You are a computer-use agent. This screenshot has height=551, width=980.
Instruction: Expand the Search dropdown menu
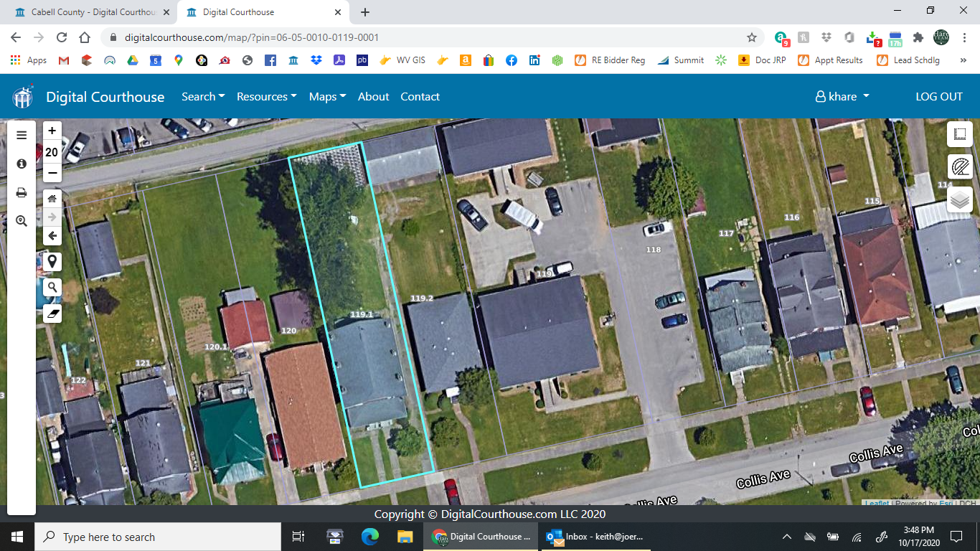203,96
